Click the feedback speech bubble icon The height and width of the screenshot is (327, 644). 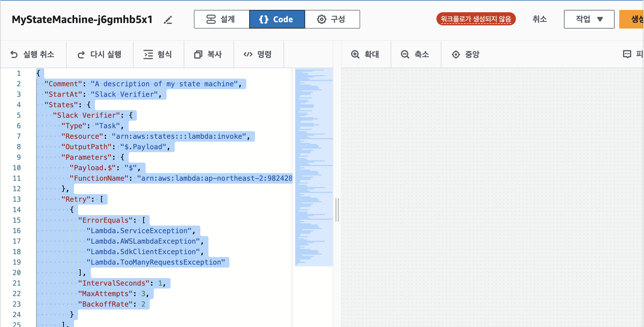tap(627, 54)
